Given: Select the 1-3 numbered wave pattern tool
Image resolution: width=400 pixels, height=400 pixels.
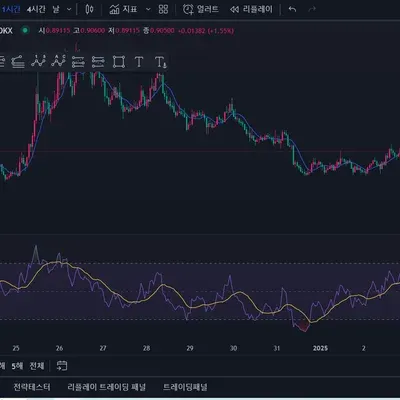Looking at the screenshot, I should click(x=38, y=62).
